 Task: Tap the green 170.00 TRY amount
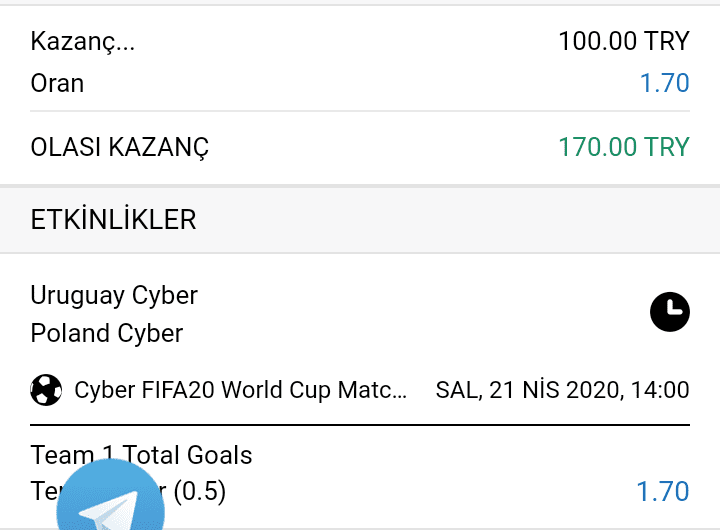click(x=624, y=147)
